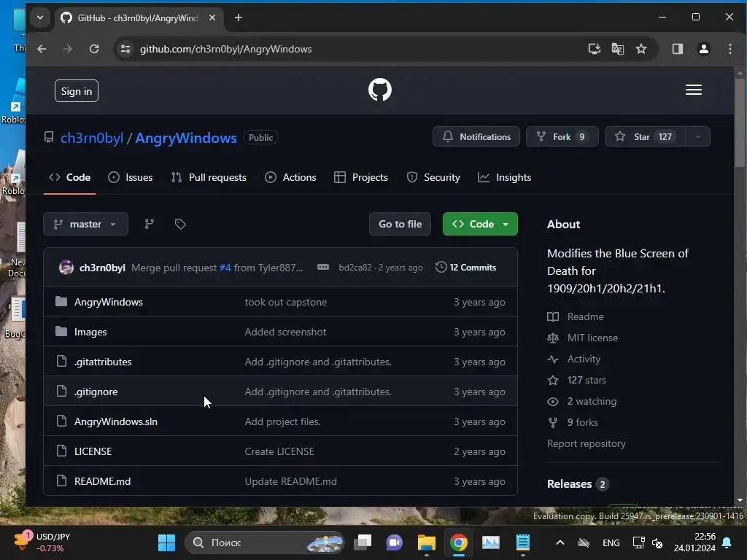Open the ch3rn0byl owner link
Viewport: 747px width, 560px height.
92,138
